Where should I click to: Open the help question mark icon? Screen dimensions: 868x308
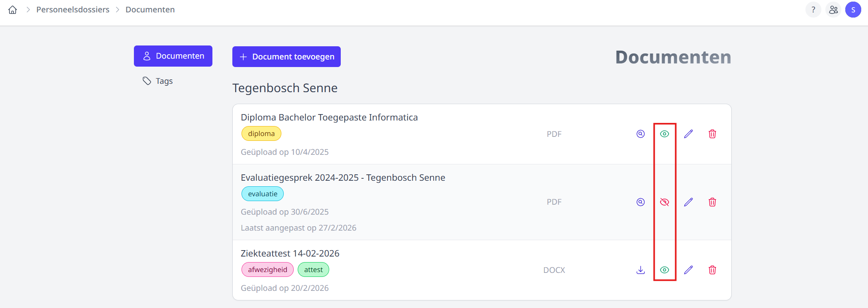[813, 10]
